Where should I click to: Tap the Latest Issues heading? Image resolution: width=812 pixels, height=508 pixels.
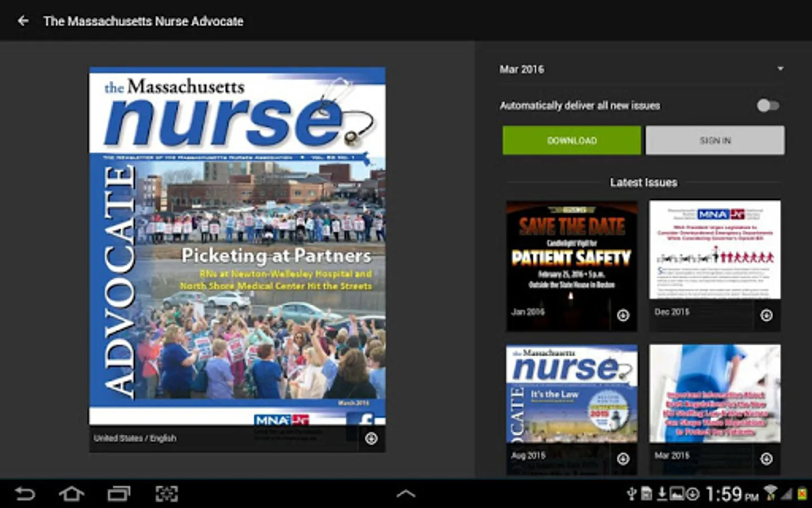(x=643, y=182)
